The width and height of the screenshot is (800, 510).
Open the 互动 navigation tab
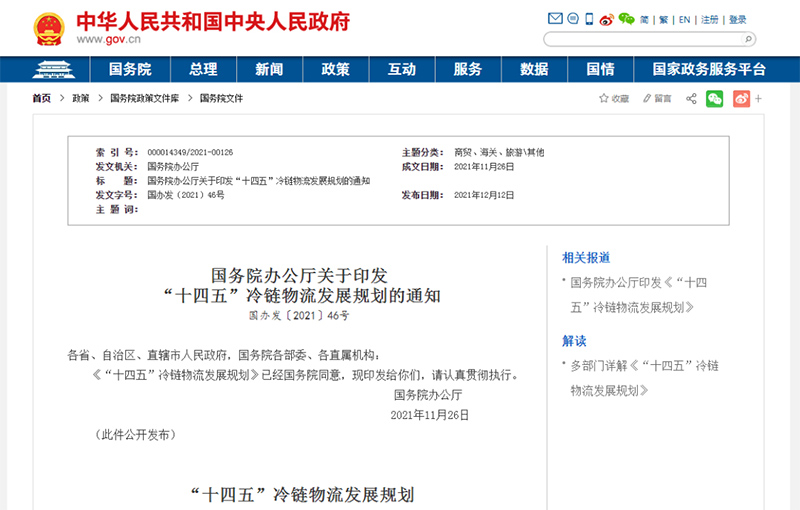(402, 69)
